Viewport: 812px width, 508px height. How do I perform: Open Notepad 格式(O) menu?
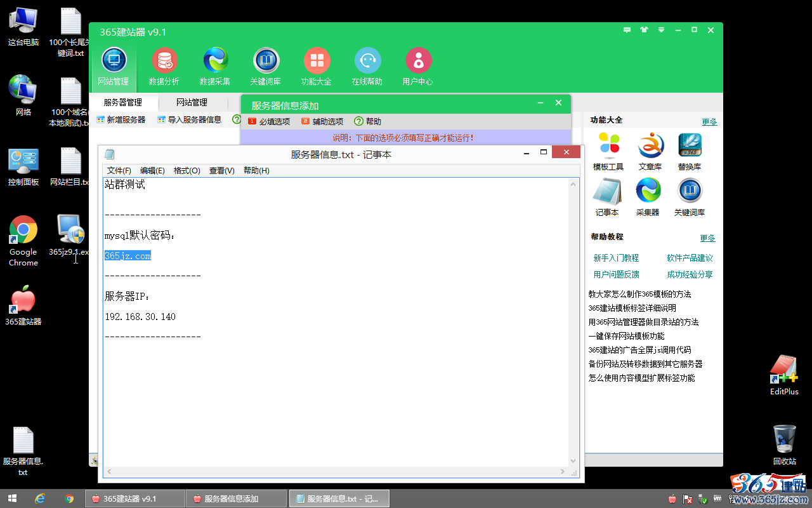pos(187,171)
